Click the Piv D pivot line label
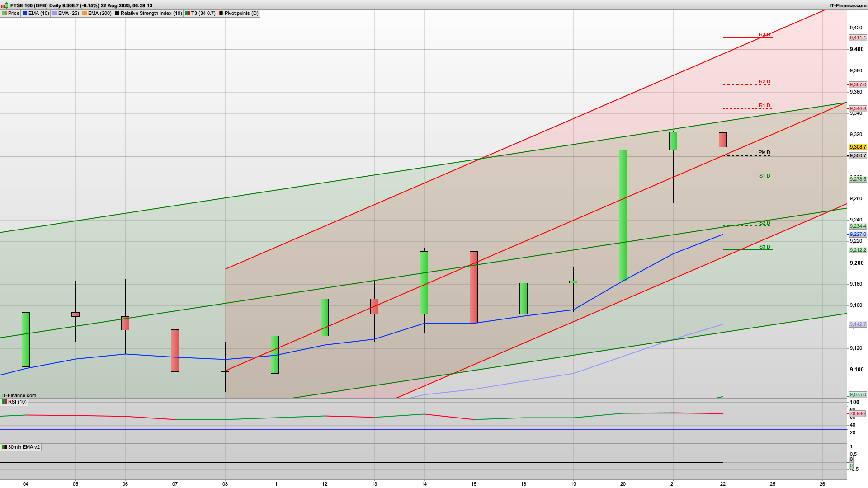The height and width of the screenshot is (488, 868). [x=764, y=153]
